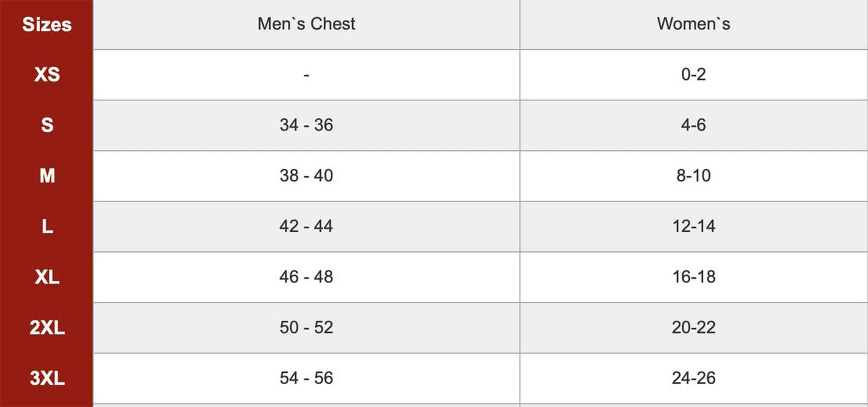Click the L size label

click(x=47, y=226)
